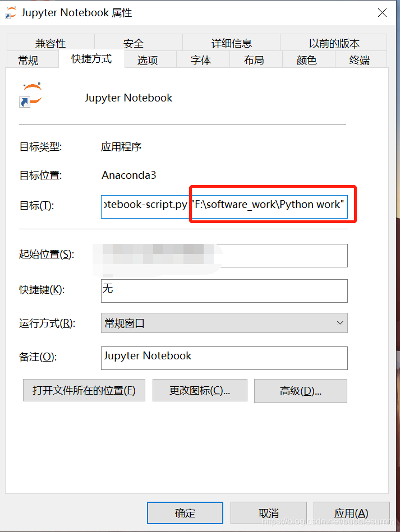
Task: Open the 详细信息 tab
Action: coord(231,43)
